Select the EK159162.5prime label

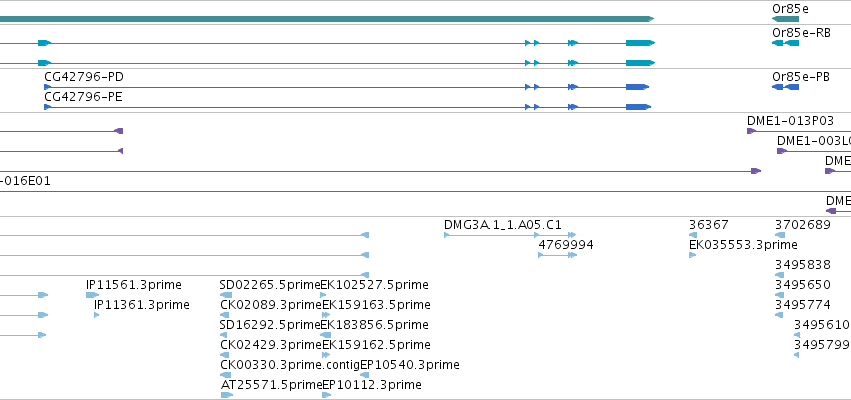(x=377, y=345)
